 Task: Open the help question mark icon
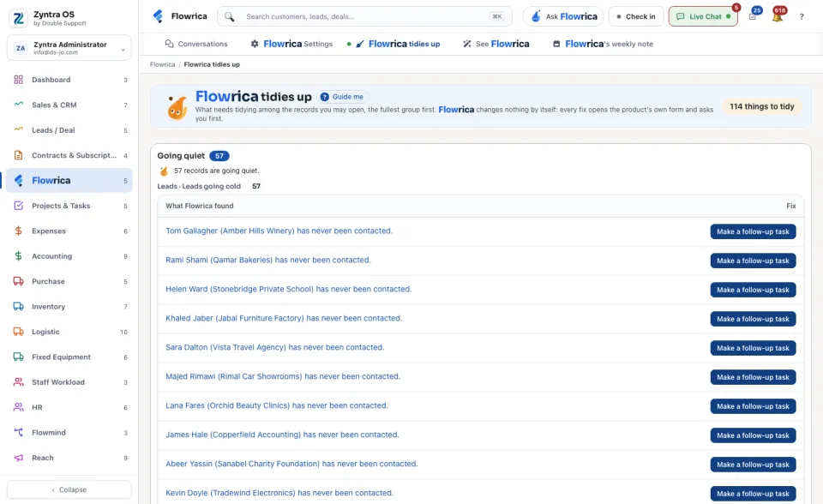tap(802, 17)
